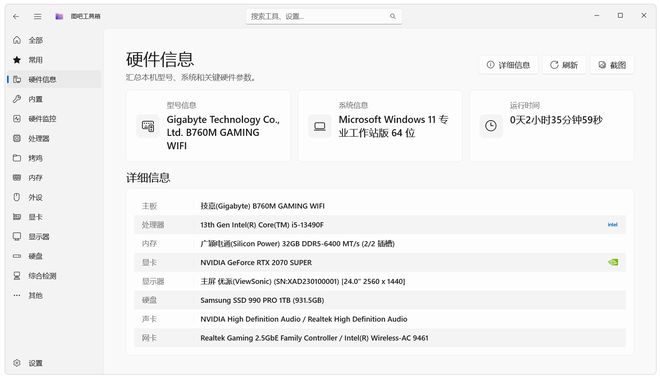Open 设置 gear icon at sidebar bottom
The height and width of the screenshot is (379, 660).
[17, 363]
